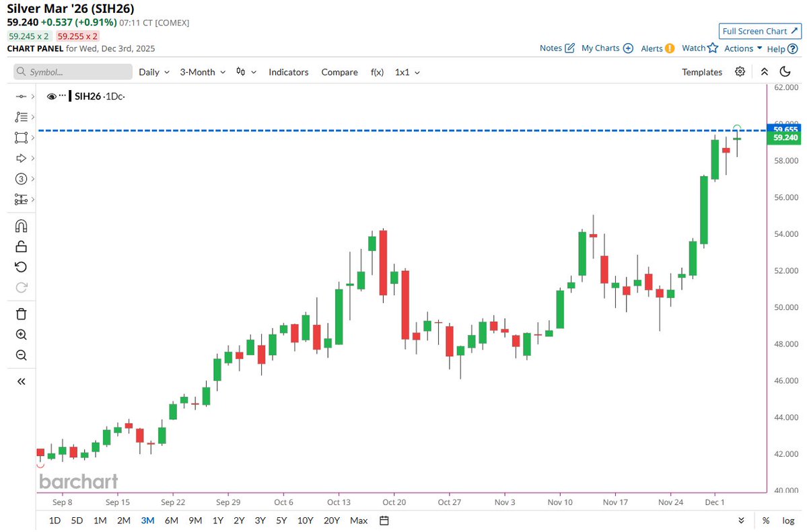The height and width of the screenshot is (532, 807).
Task: Select the trend line drawing tool
Action: pos(21,116)
